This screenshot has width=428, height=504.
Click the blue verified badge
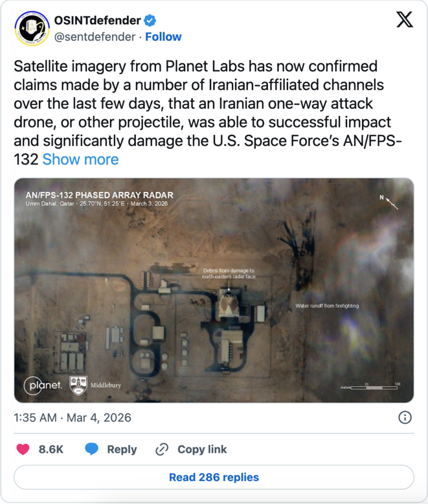[150, 20]
